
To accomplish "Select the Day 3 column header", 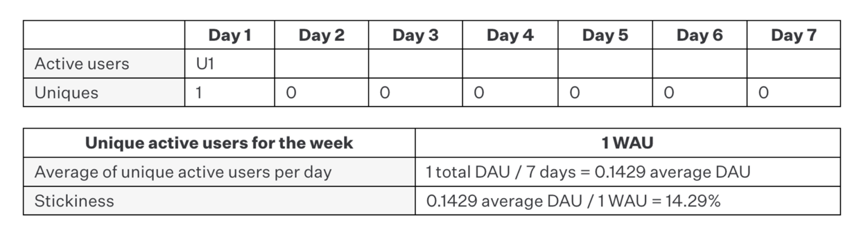I will (415, 36).
